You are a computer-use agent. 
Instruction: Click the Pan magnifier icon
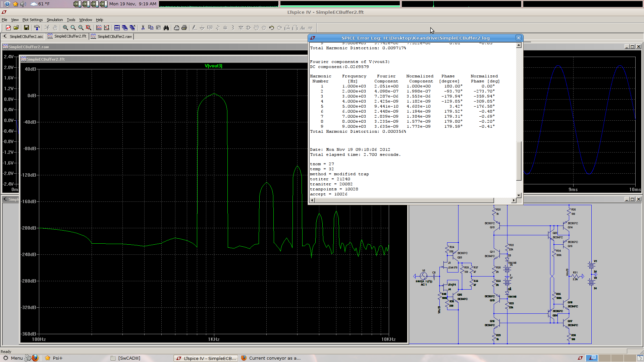pos(73,28)
